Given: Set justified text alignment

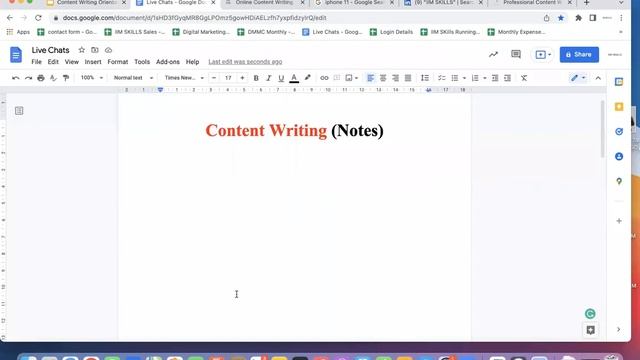Looking at the screenshot, I should (408, 78).
